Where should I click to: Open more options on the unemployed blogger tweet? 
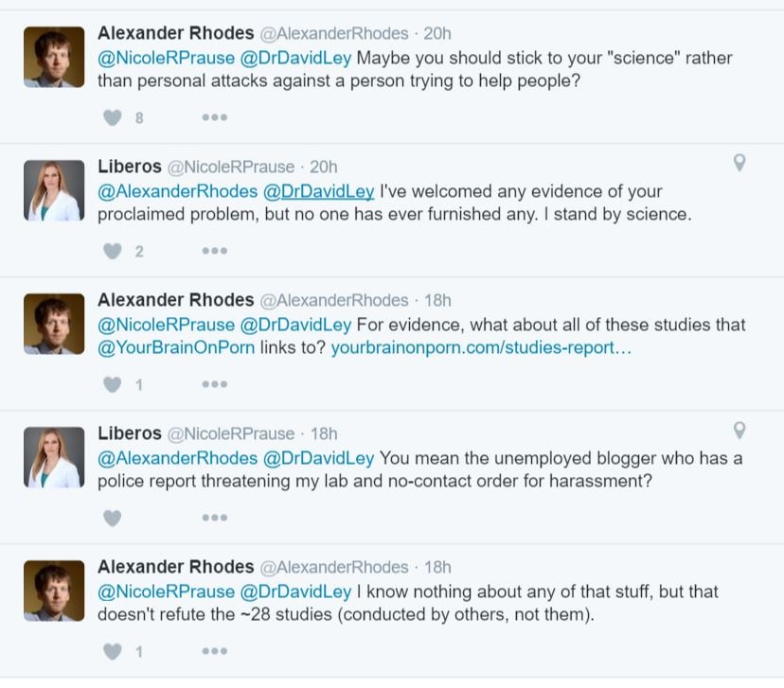pos(214,518)
